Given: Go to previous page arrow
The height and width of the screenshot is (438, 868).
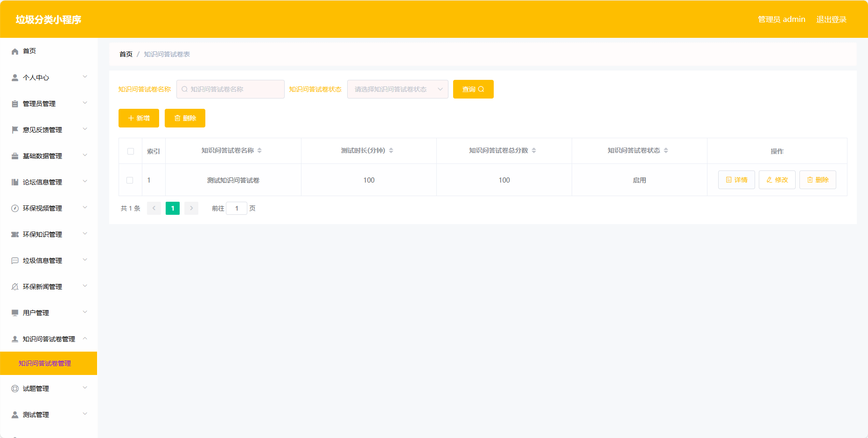Looking at the screenshot, I should coord(154,208).
